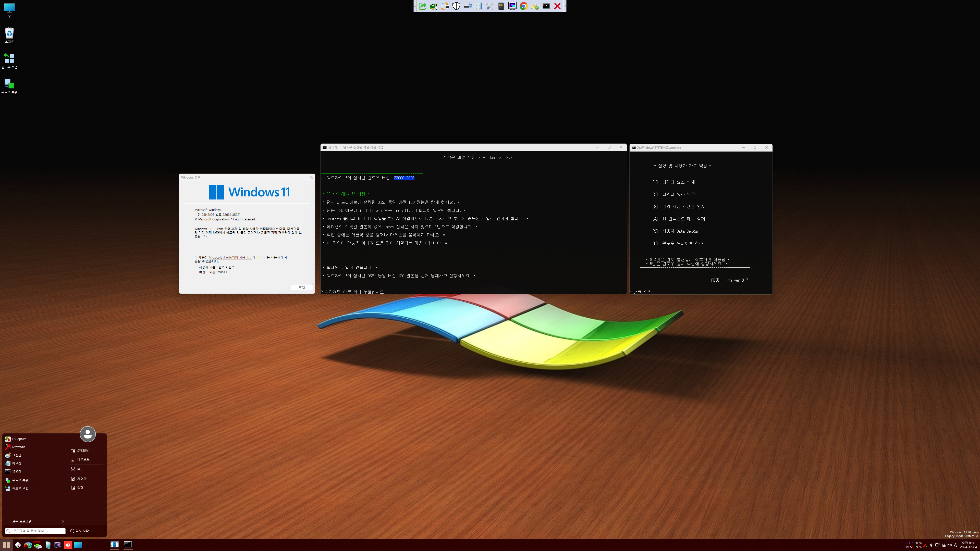The image size is (980, 551).
Task: Open command prompt icon in top dock
Action: click(x=546, y=6)
